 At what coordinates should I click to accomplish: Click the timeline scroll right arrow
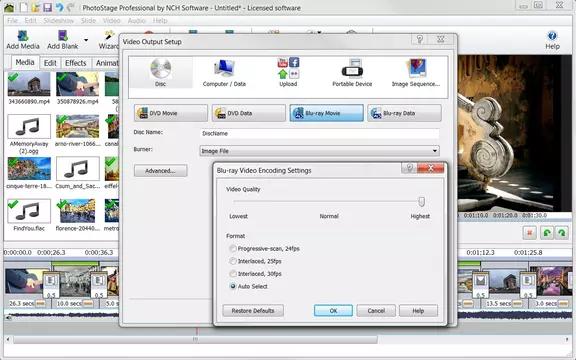tap(567, 339)
